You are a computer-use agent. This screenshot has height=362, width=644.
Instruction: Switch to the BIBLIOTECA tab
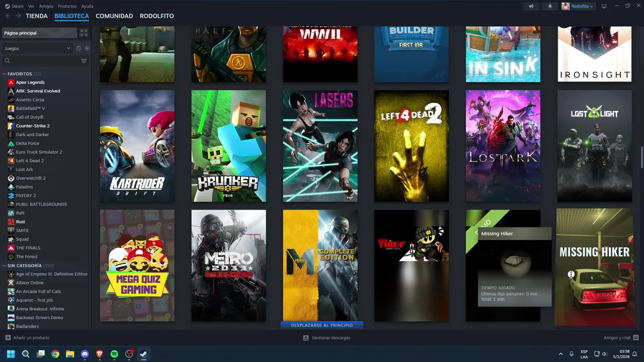[71, 16]
